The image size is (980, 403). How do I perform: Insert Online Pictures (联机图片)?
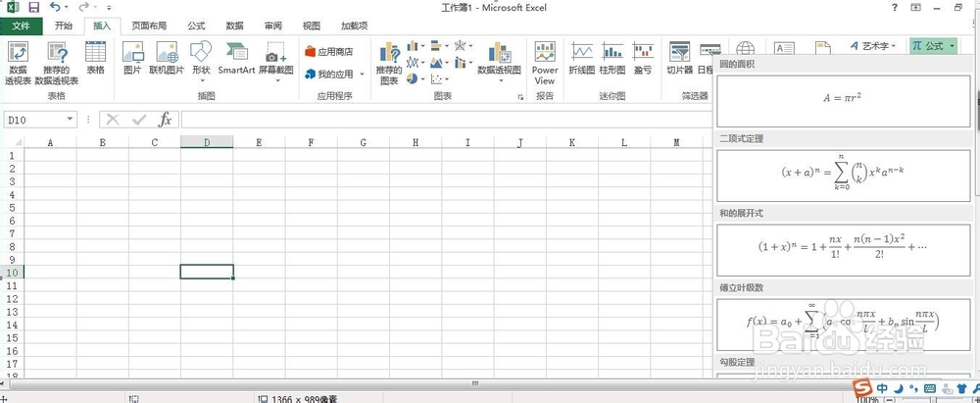coord(167,58)
